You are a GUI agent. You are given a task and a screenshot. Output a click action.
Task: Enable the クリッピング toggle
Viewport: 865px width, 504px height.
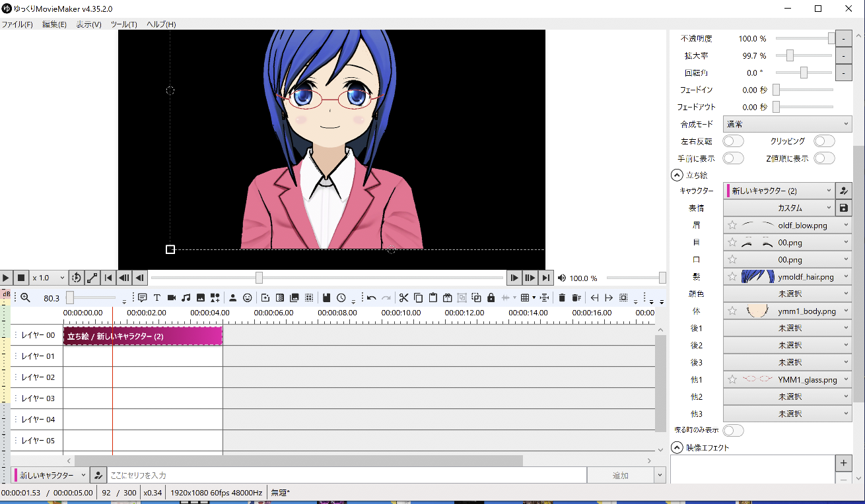pyautogui.click(x=824, y=141)
